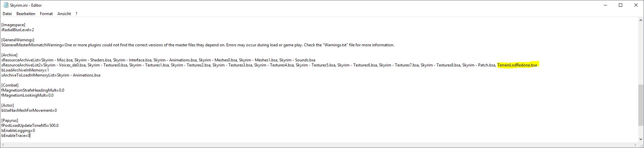This screenshot has width=644, height=148.
Task: Click the highlighted TerrainLodRedone.bsa text
Action: (517, 65)
